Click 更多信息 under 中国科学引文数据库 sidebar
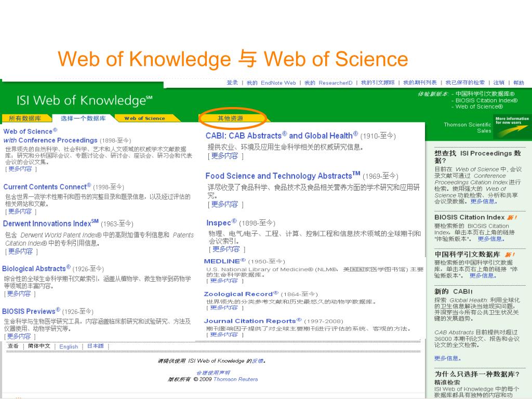The image size is (532, 399). click(x=482, y=275)
